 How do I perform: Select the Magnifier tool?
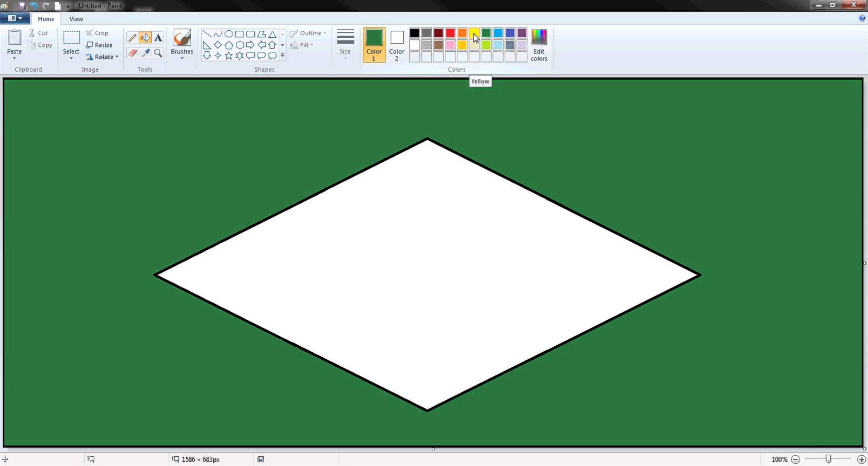[x=158, y=53]
